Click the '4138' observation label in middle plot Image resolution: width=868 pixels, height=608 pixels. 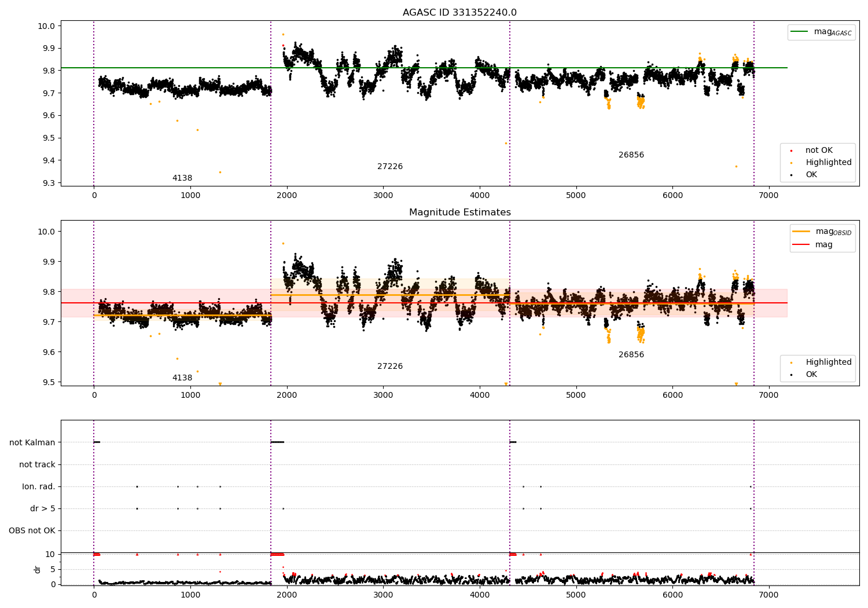click(182, 378)
